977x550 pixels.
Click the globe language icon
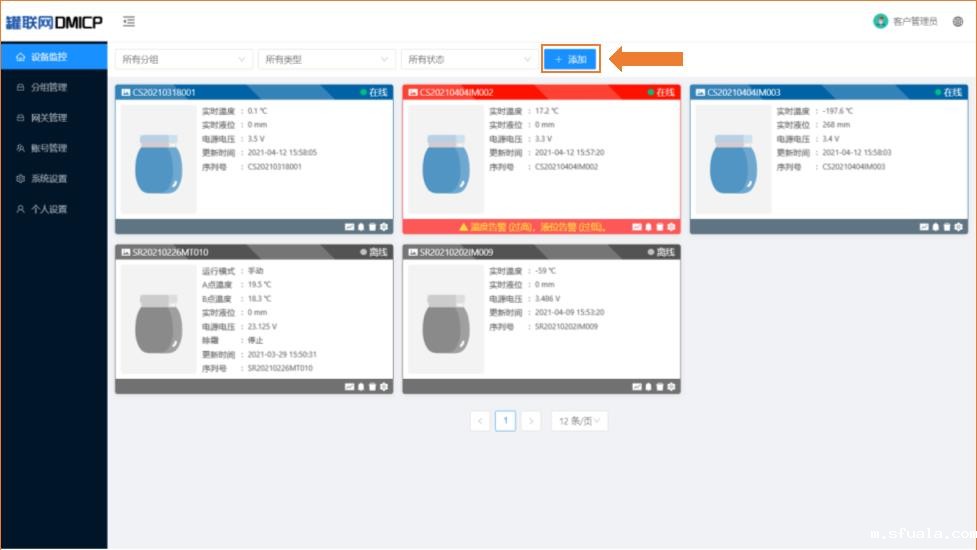pyautogui.click(x=958, y=21)
